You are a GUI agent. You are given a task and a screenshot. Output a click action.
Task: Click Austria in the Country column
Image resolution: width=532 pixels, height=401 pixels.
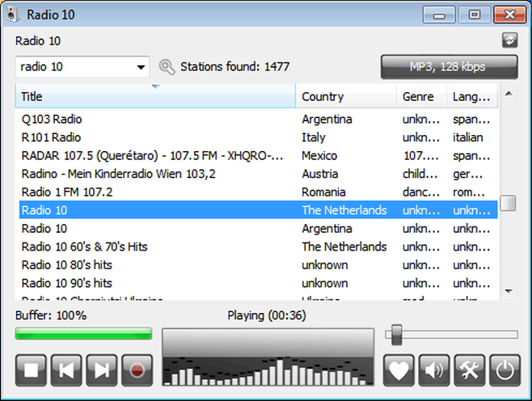[x=320, y=174]
